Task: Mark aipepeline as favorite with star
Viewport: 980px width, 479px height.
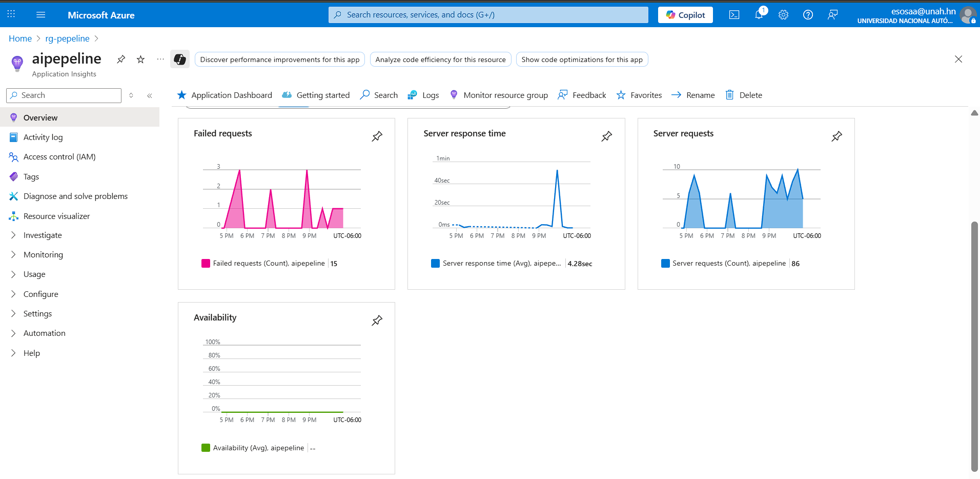Action: coord(140,59)
